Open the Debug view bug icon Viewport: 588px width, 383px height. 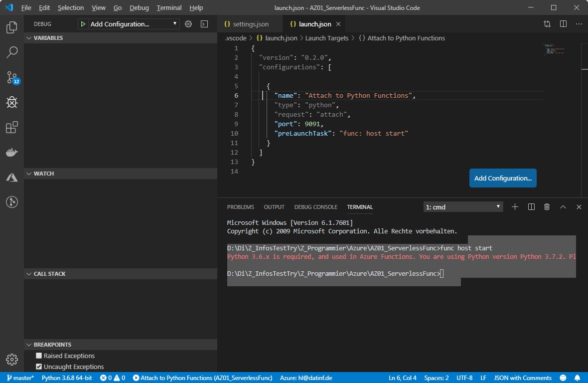(11, 102)
